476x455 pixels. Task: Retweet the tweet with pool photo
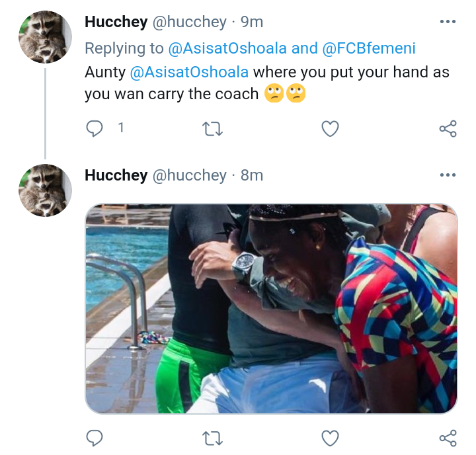212,438
